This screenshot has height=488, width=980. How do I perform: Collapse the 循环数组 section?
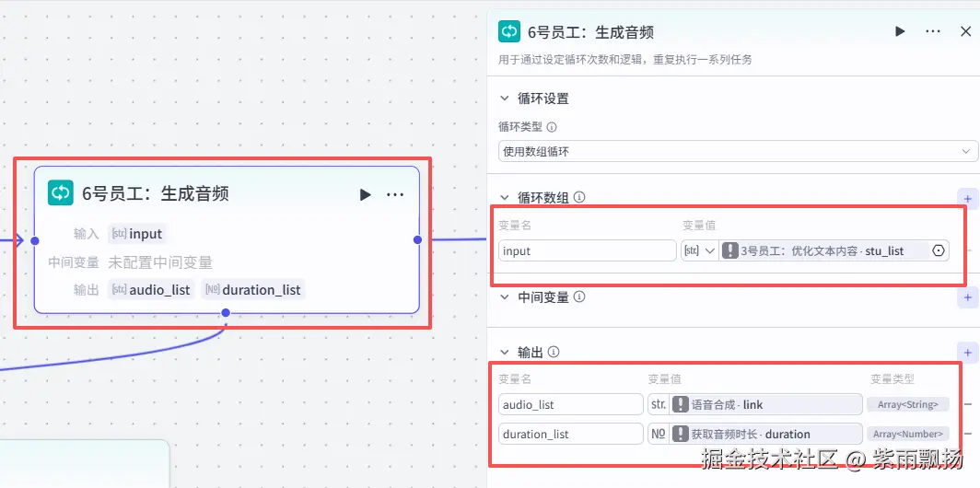pyautogui.click(x=505, y=197)
